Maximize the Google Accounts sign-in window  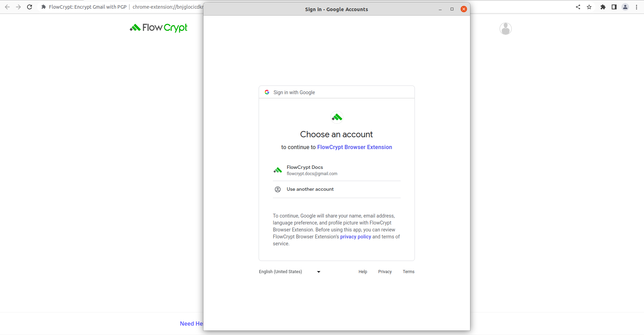pyautogui.click(x=452, y=9)
